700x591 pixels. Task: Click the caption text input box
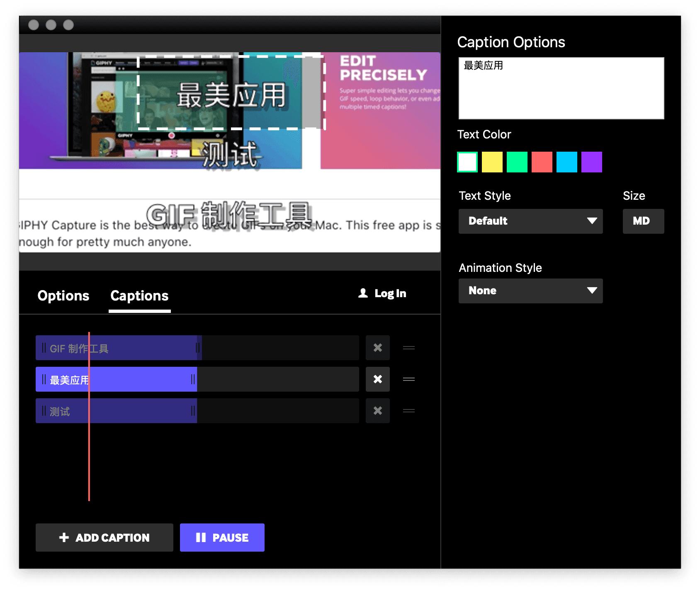561,88
